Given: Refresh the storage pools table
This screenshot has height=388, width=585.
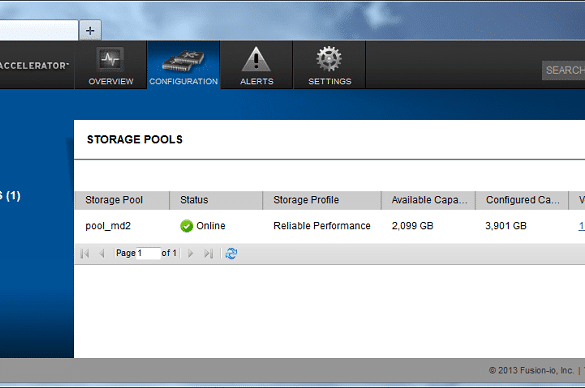Looking at the screenshot, I should click(x=231, y=253).
